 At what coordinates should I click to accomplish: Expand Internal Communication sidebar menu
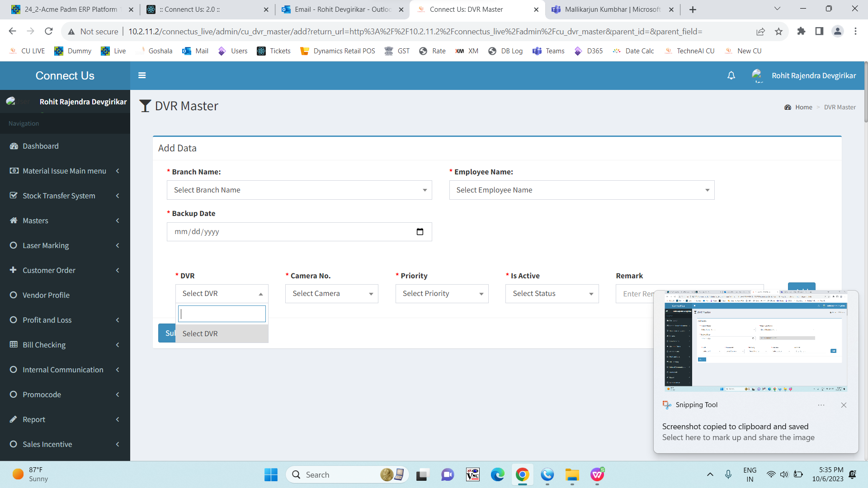coord(65,370)
